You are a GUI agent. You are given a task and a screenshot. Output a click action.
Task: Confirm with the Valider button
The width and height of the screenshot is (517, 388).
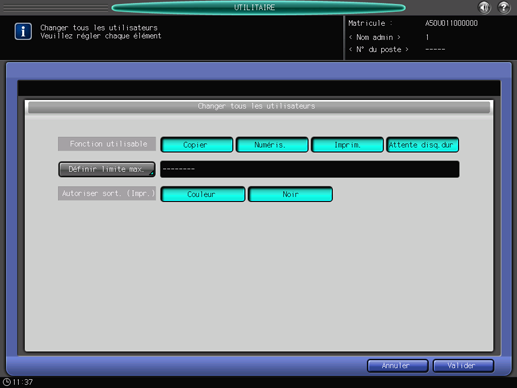463,366
